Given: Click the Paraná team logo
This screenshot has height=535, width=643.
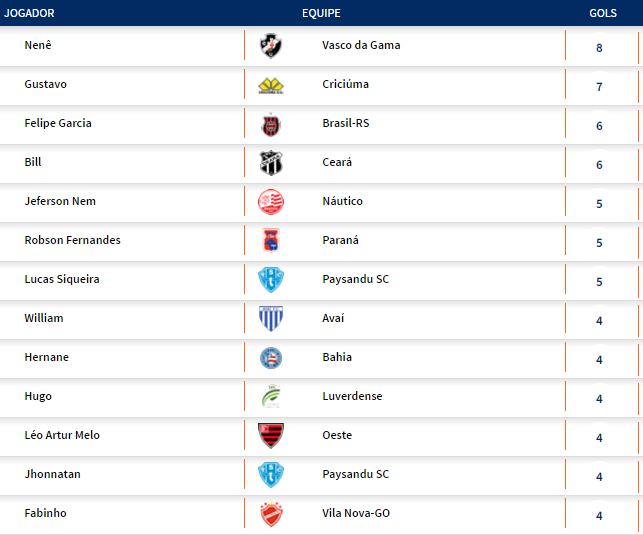Looking at the screenshot, I should pyautogui.click(x=271, y=241).
